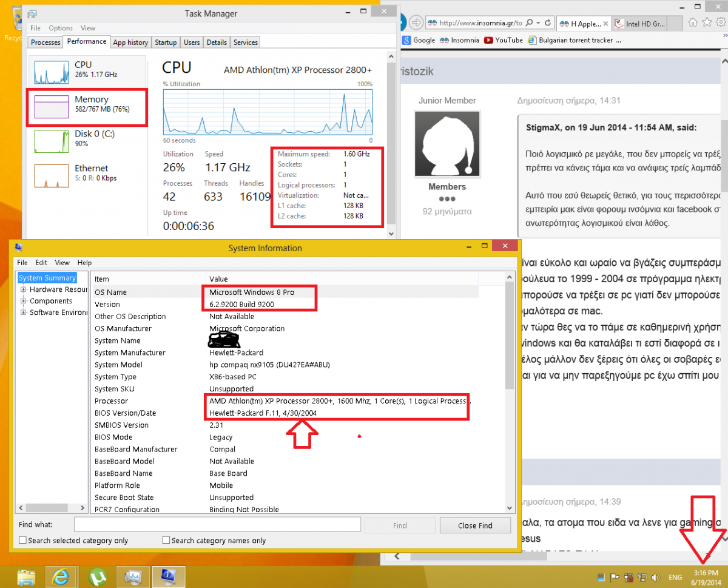
Task: Open System Information Edit menu
Action: click(x=41, y=263)
